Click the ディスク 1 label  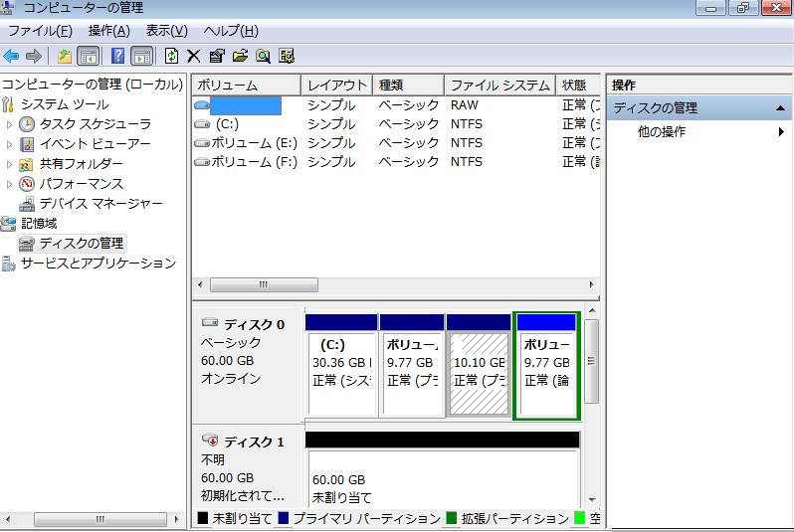point(254,442)
